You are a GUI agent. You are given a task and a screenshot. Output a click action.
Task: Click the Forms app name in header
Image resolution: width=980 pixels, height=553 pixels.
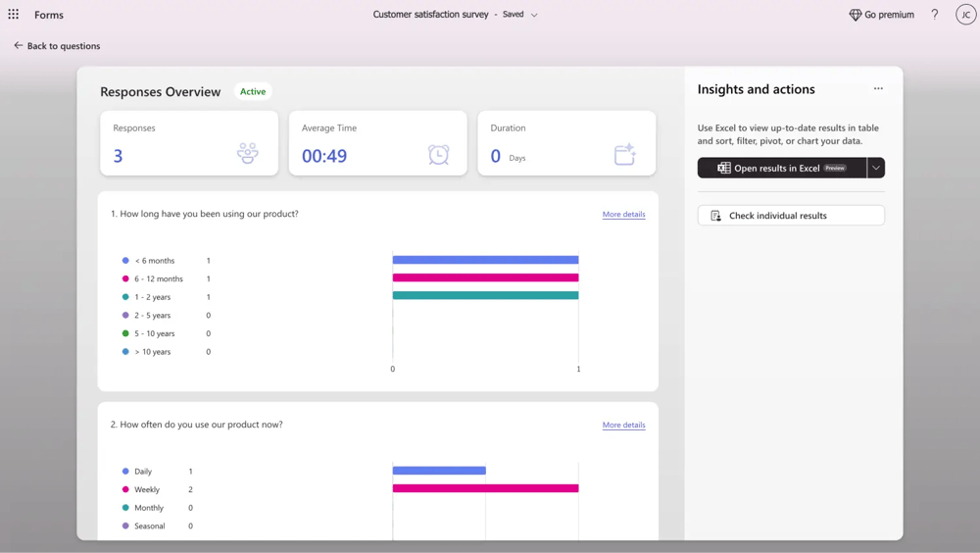[49, 15]
